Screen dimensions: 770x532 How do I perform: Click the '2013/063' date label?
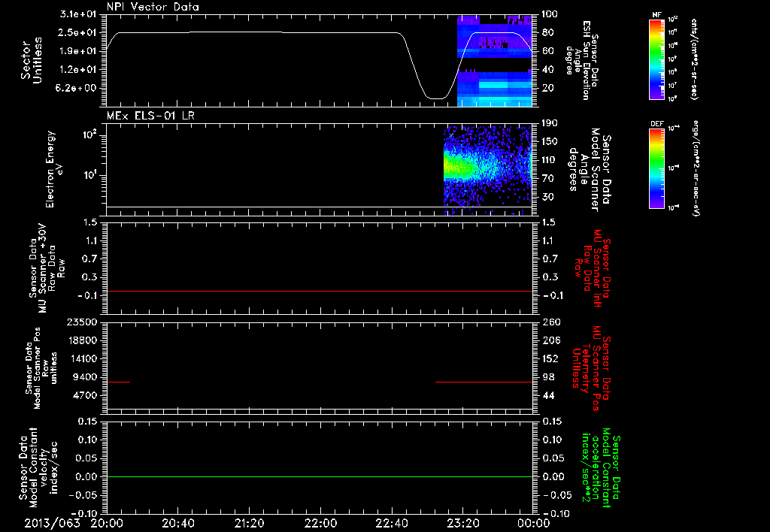point(52,523)
